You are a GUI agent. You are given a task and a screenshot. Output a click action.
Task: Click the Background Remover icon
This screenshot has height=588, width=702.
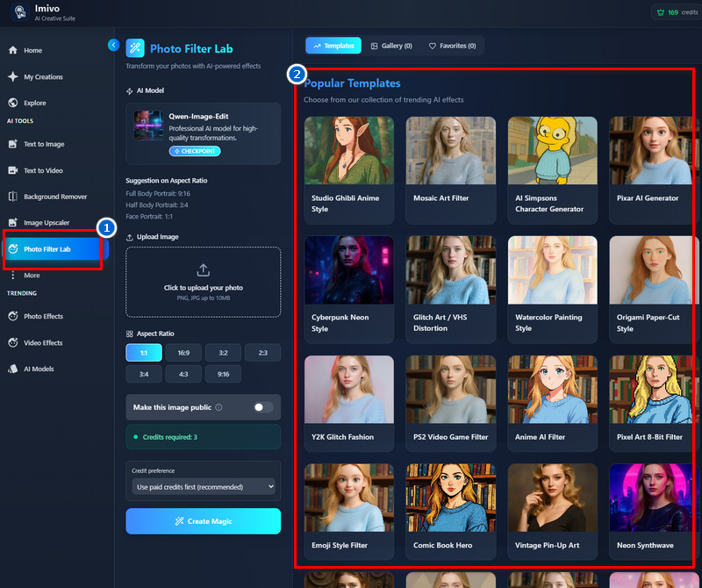[x=13, y=197]
